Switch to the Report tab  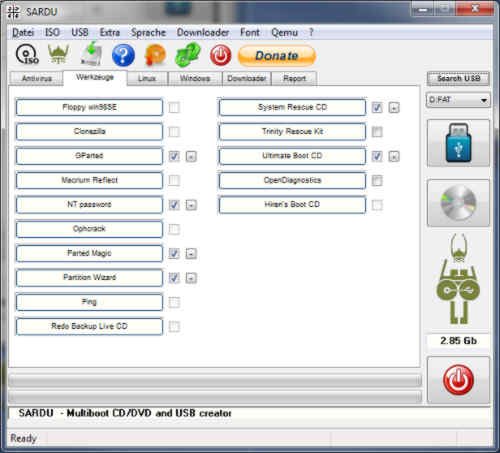pyautogui.click(x=294, y=79)
